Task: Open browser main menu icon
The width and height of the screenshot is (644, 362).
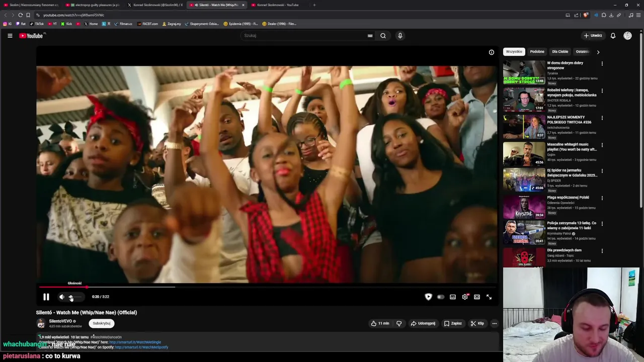Action: 638,15
